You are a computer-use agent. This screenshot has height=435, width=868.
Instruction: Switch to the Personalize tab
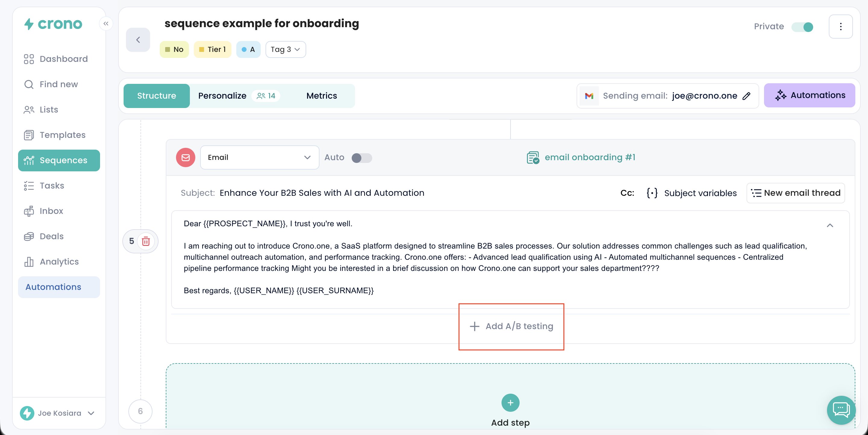tap(222, 96)
